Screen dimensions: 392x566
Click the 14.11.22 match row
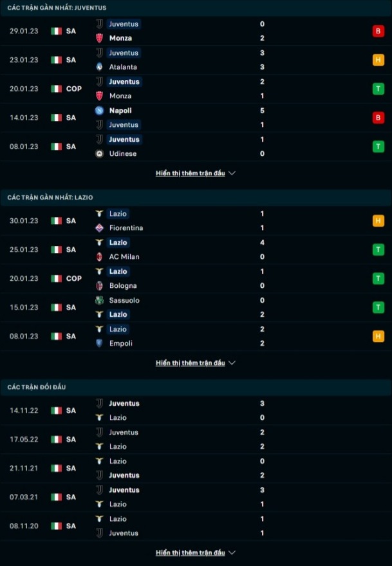[193, 410]
